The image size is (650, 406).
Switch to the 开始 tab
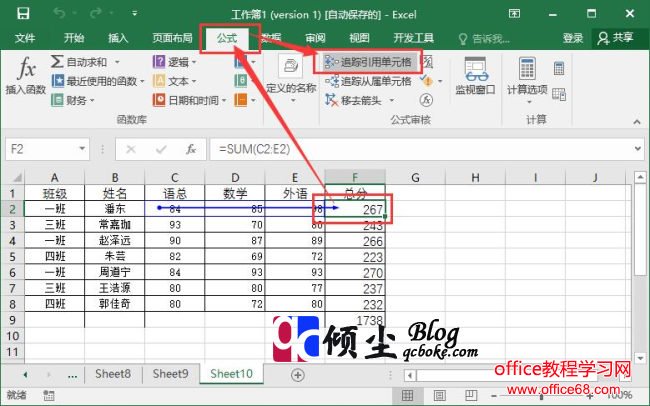[74, 38]
